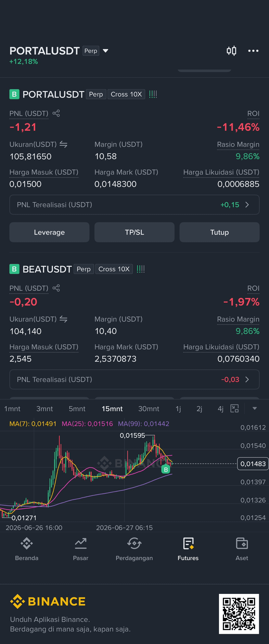Tap the BEATUSDT Rasio Margin label
The width and height of the screenshot is (269, 644).
coord(238,319)
